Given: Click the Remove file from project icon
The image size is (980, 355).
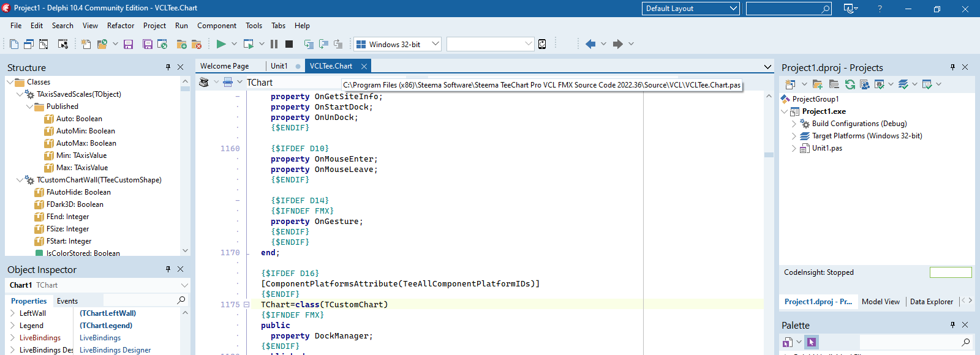Looking at the screenshot, I should [197, 44].
